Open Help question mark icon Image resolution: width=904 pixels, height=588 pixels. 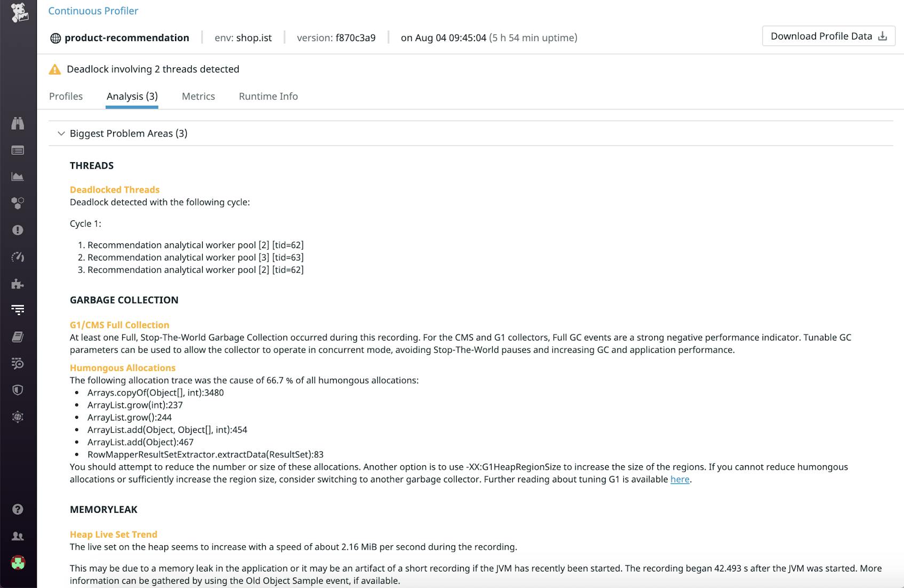click(x=18, y=509)
